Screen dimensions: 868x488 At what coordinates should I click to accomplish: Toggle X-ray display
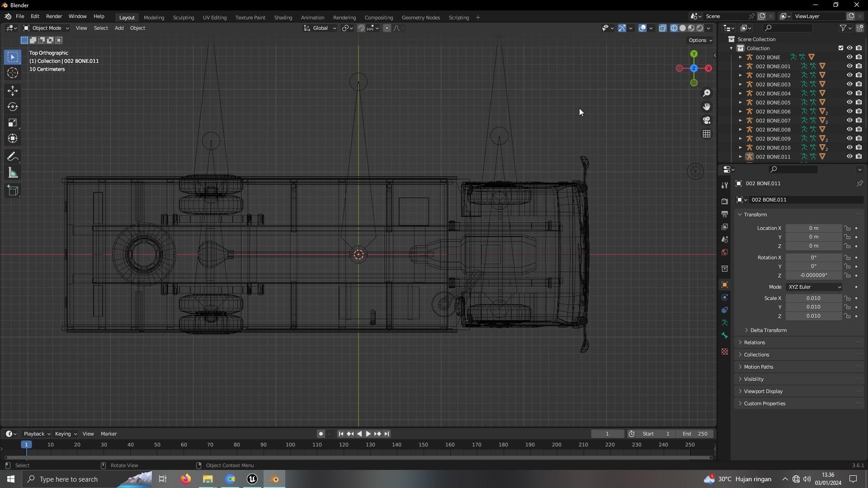[662, 28]
